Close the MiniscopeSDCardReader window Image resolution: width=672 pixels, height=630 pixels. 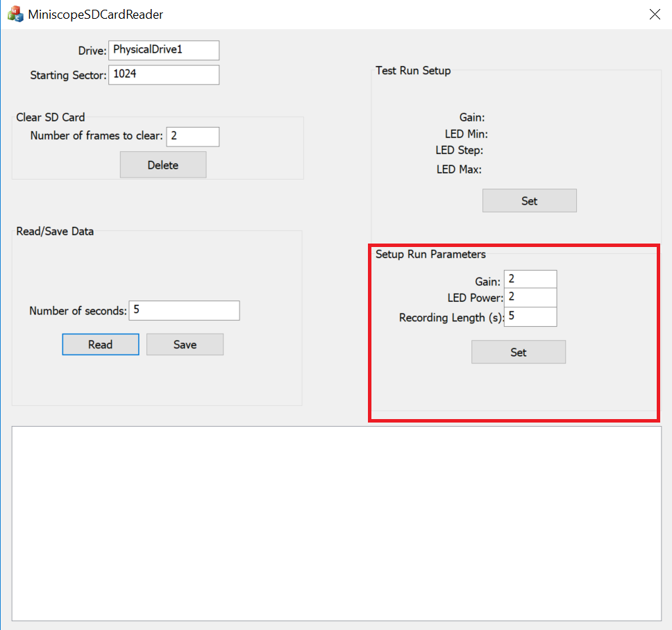[654, 15]
